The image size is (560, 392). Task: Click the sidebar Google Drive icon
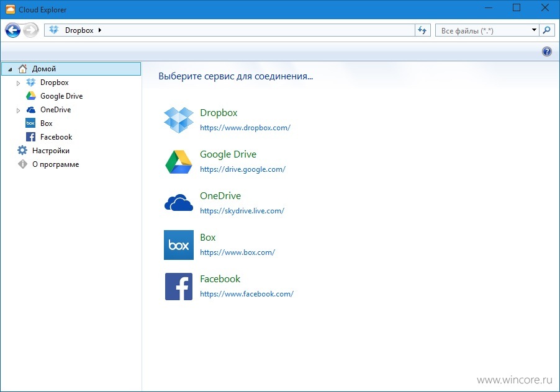(x=31, y=96)
